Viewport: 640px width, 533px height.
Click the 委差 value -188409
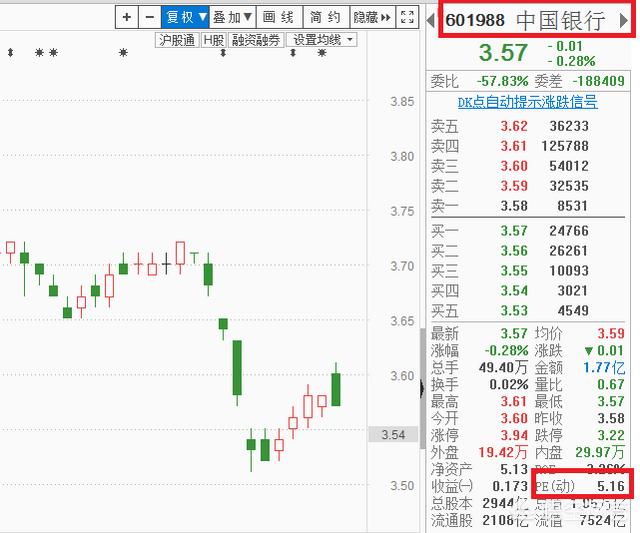pyautogui.click(x=598, y=81)
